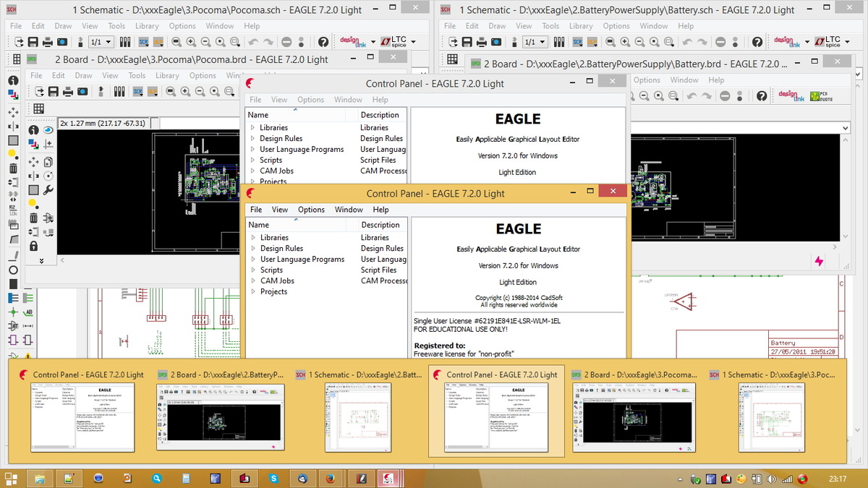The width and height of the screenshot is (868, 488).
Task: Click Help question icon in Pocoma schematic toolbar
Action: click(x=323, y=42)
